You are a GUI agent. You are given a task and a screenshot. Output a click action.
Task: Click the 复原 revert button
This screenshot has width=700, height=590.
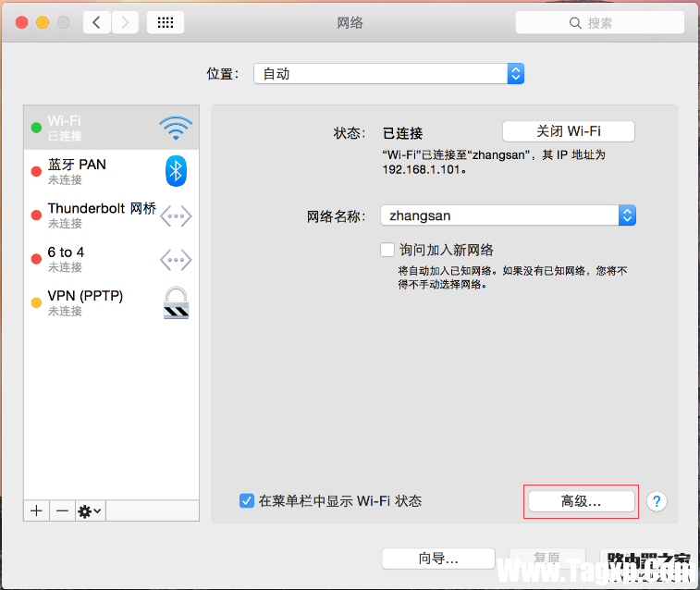pos(546,558)
